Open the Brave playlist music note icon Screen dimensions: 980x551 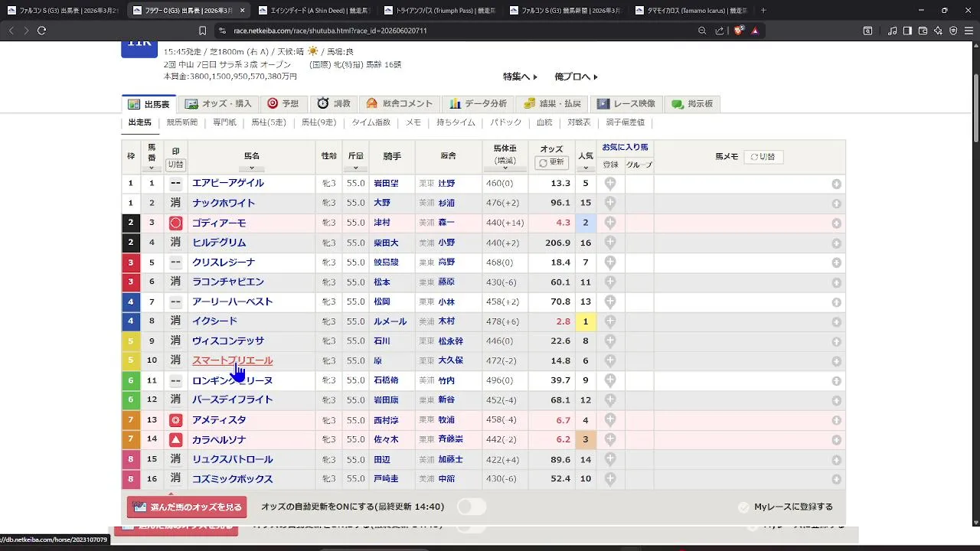[893, 31]
